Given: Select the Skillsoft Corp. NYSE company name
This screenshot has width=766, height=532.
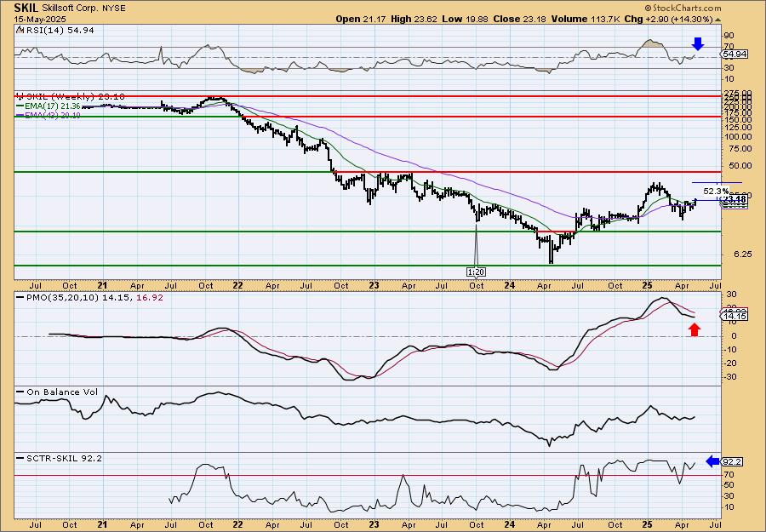Looking at the screenshot, I should pyautogui.click(x=83, y=9).
